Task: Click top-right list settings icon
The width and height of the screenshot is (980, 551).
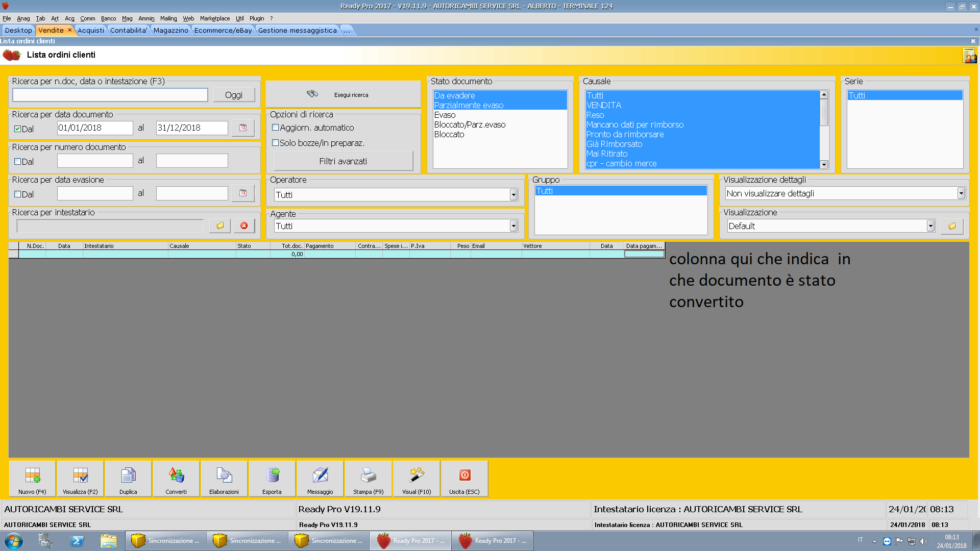Action: pos(969,55)
